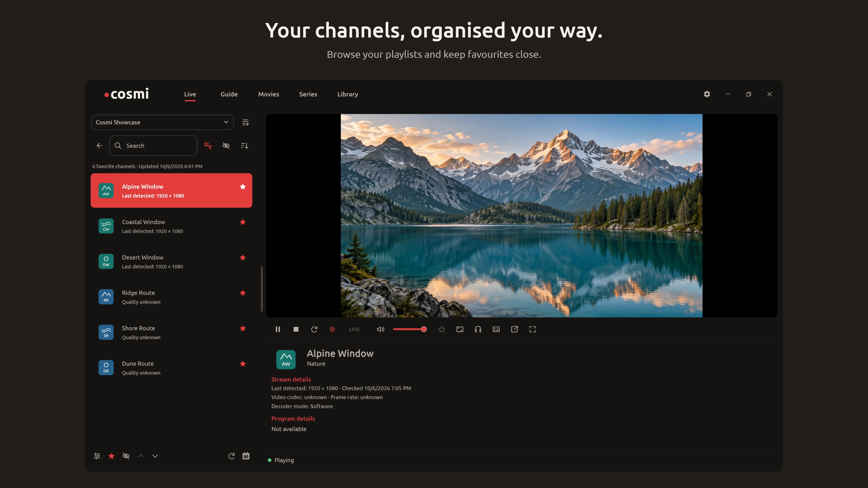Click the Alpine Window video frame

pyautogui.click(x=521, y=216)
